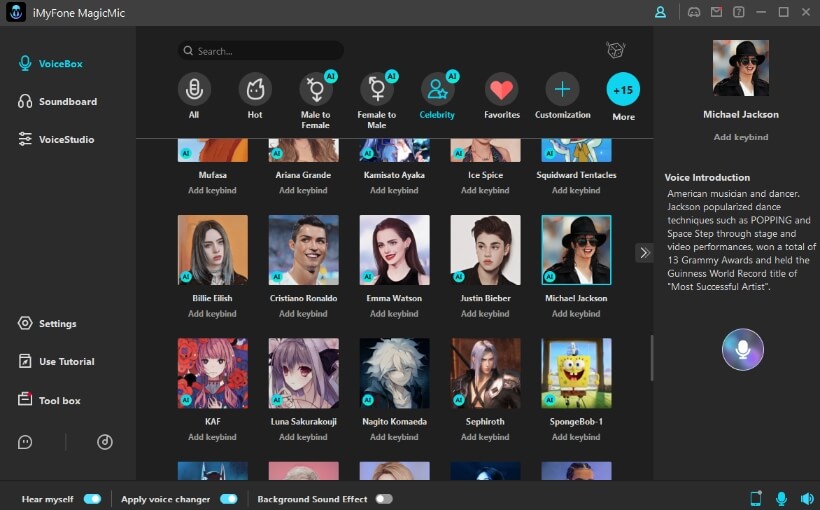This screenshot has height=510, width=820.
Task: Add keybind for Ice Spice
Action: click(x=485, y=190)
